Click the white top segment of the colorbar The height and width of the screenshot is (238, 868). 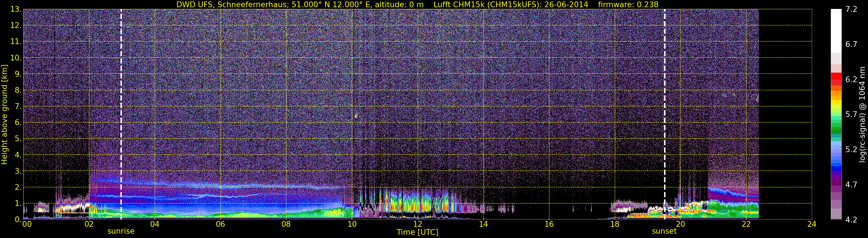click(836, 31)
